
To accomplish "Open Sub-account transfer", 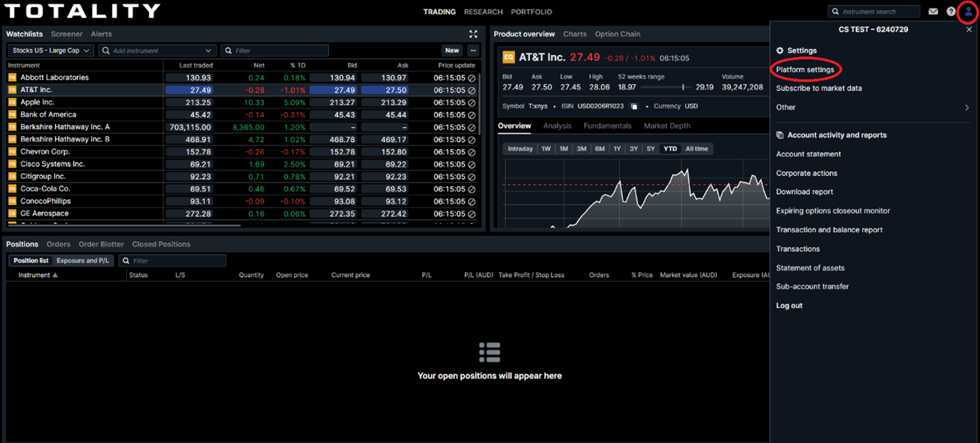I will (x=813, y=287).
